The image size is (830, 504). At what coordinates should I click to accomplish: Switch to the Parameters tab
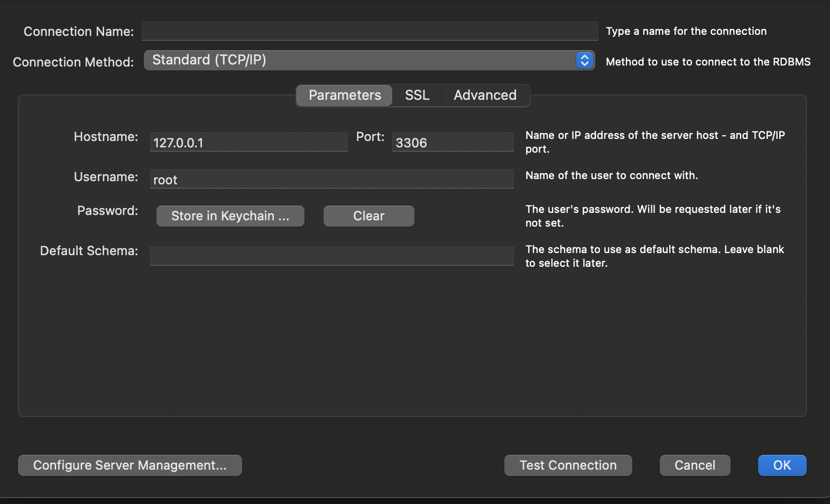[x=344, y=95]
